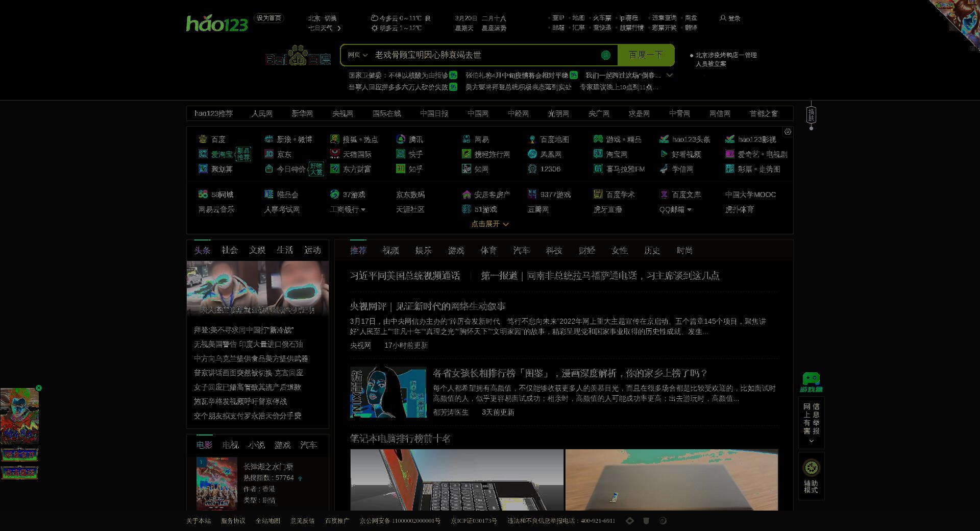Viewport: 980px width, 531px height.
Task: Open 百度地图 map icon
Action: coord(532,139)
